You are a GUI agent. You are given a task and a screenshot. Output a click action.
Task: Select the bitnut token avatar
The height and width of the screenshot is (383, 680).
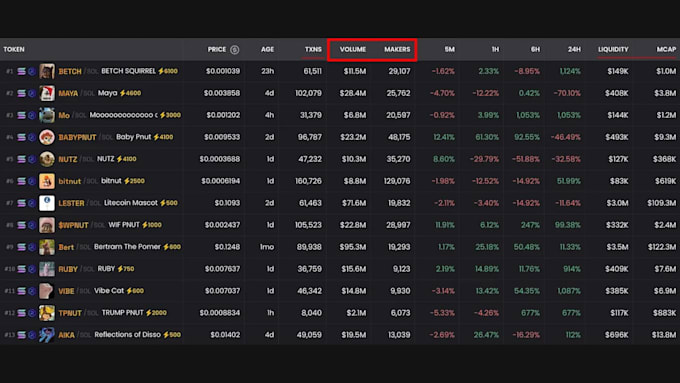pos(47,181)
